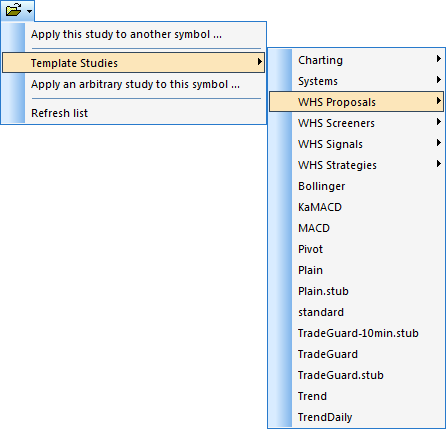Select Apply an arbitrary study to this symbol
Screen dimensions: 446x429
pyautogui.click(x=133, y=84)
